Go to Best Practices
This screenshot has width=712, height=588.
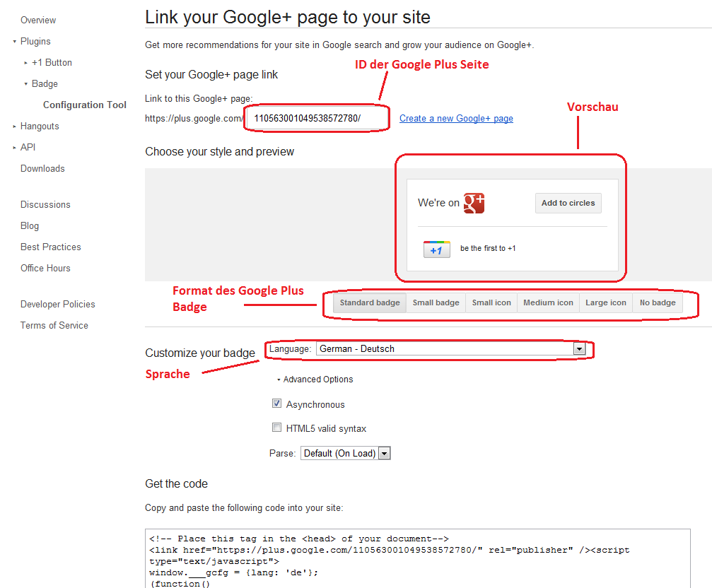point(51,247)
